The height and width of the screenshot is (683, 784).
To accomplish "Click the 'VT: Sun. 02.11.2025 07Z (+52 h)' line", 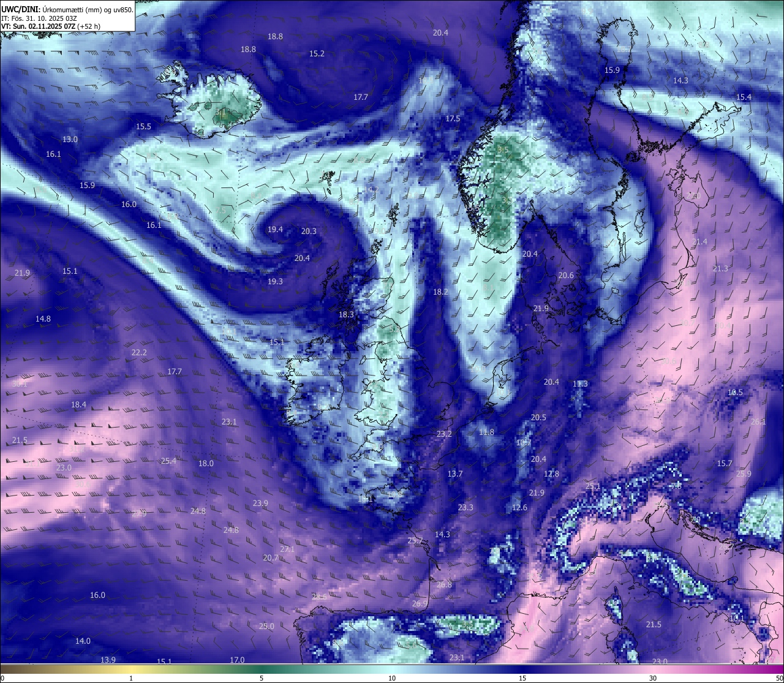I will click(x=51, y=26).
